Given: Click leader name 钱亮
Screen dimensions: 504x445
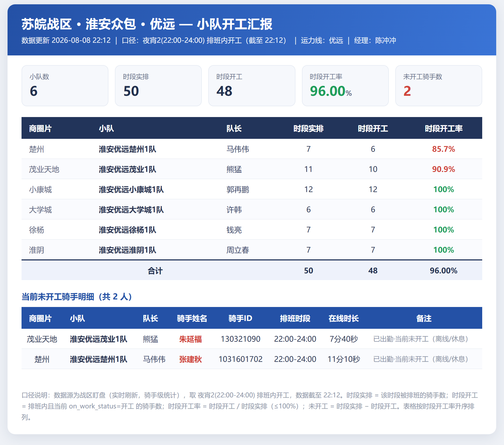Looking at the screenshot, I should pos(234,230).
